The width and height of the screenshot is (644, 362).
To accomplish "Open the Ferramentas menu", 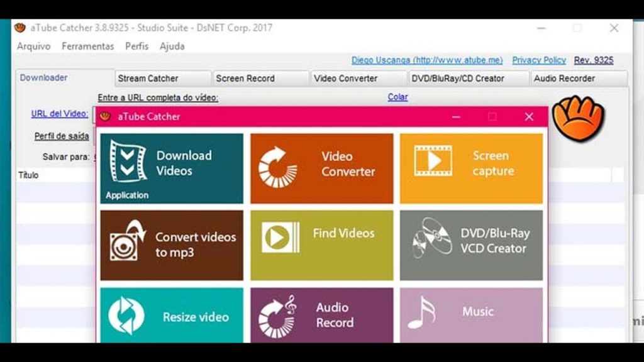I will tap(88, 47).
